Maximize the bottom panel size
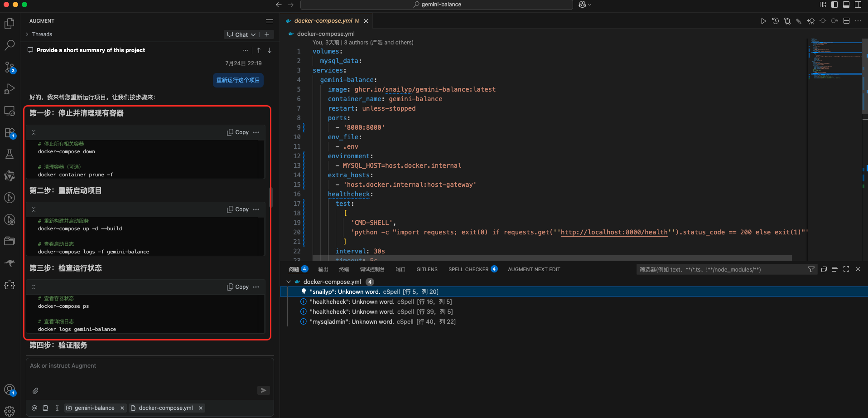The image size is (868, 418). coord(846,269)
